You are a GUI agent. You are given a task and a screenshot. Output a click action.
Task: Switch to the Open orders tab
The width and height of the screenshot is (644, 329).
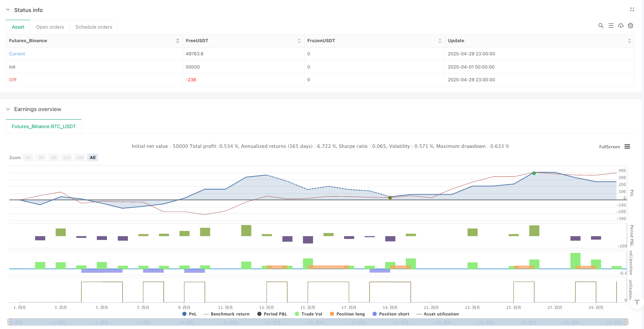click(x=50, y=27)
